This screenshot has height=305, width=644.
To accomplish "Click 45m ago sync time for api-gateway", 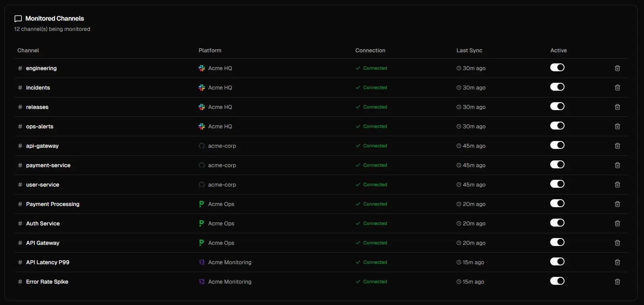I will (x=471, y=146).
